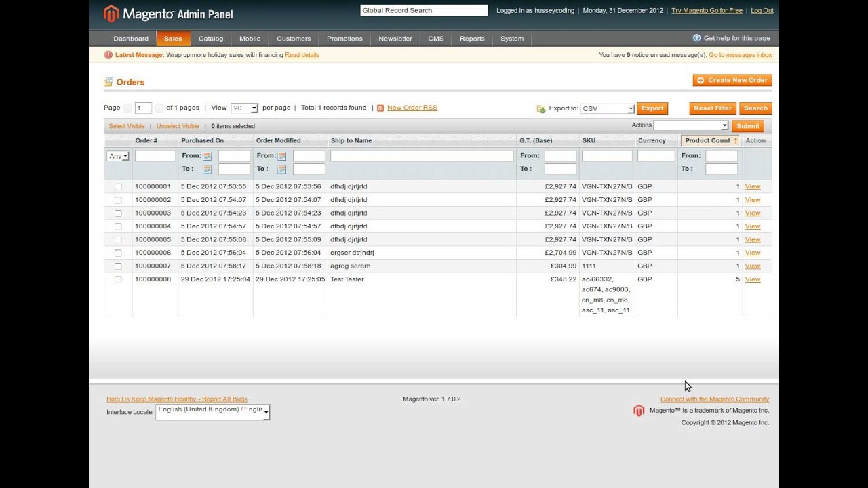Tick the checkbox for order 100000002
The height and width of the screenshot is (488, 868).
(x=118, y=200)
